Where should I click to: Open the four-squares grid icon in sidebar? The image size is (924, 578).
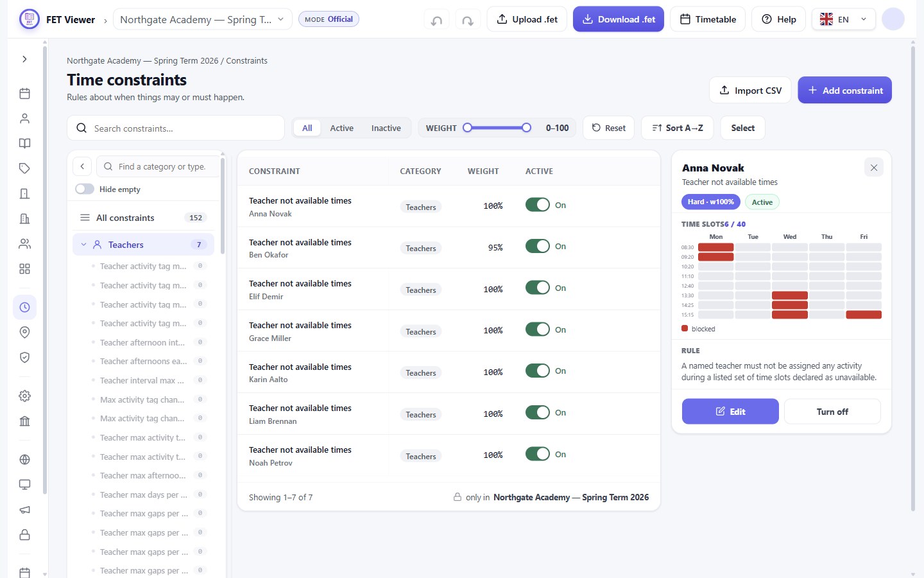coord(24,269)
